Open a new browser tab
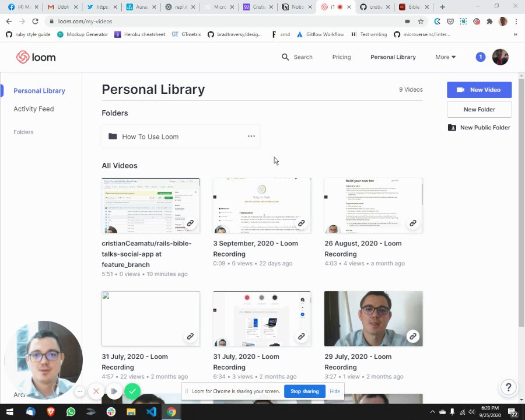 coord(442,6)
